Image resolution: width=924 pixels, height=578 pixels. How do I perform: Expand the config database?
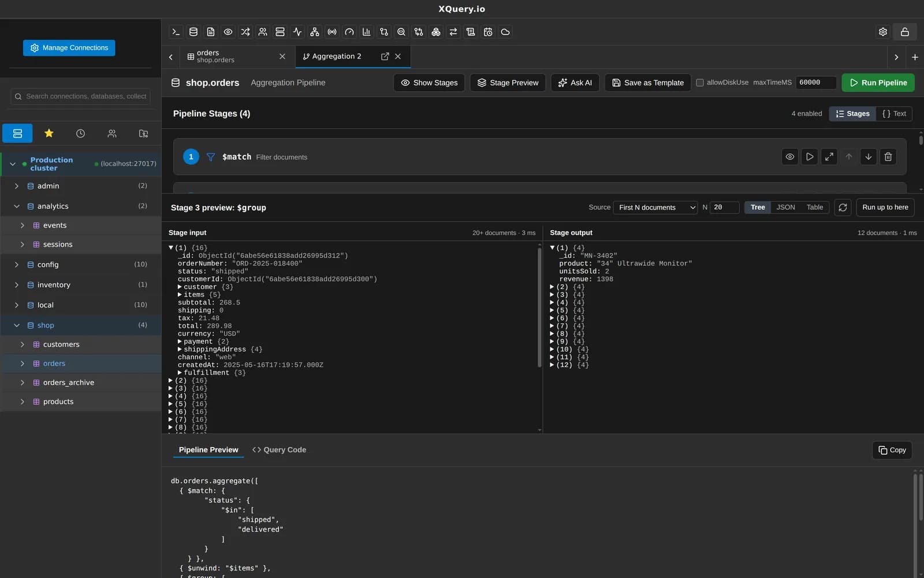tap(17, 265)
